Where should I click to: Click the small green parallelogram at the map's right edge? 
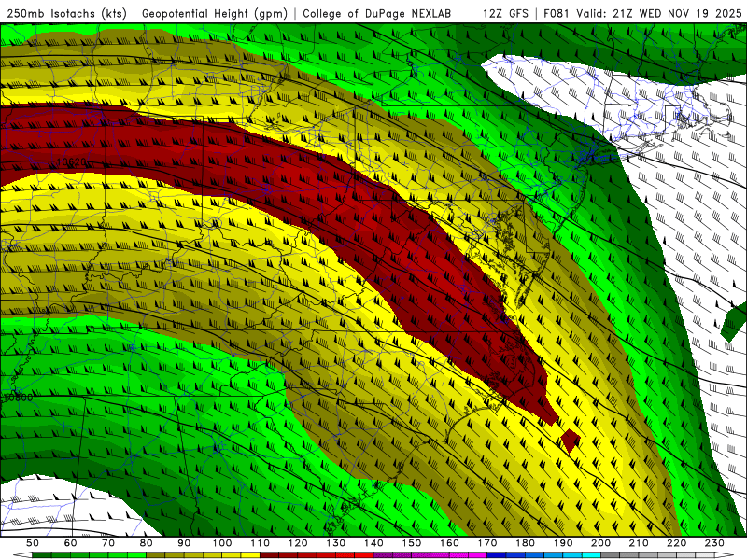(x=734, y=322)
